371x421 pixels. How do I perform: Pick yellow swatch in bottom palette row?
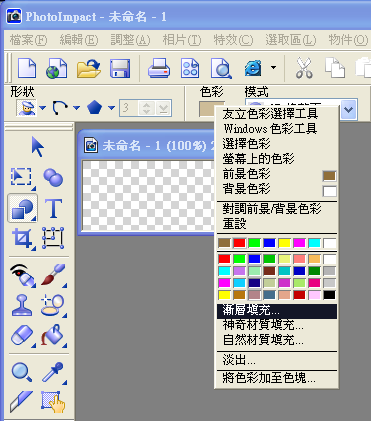point(224,295)
